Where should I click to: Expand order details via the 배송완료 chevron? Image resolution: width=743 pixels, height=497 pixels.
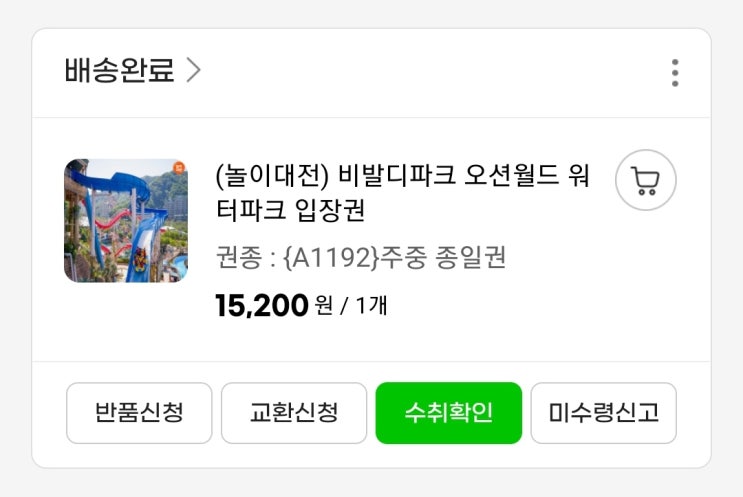(194, 71)
